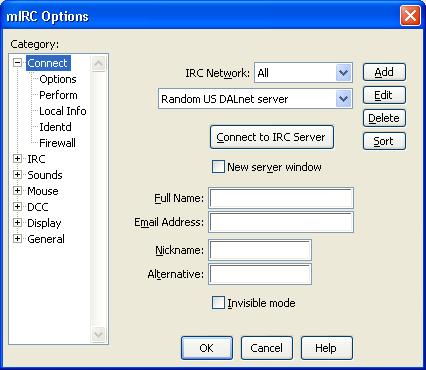Focus the Email Address input field

click(281, 222)
